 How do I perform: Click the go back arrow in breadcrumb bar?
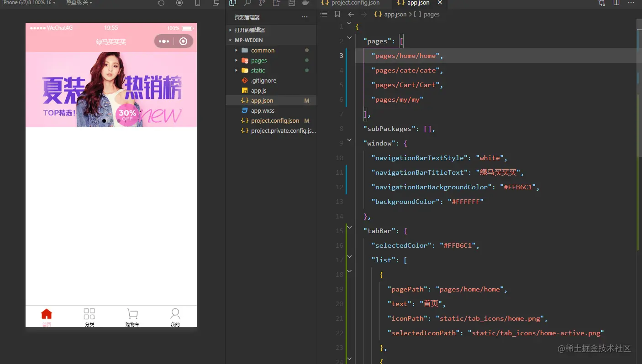[x=351, y=14]
